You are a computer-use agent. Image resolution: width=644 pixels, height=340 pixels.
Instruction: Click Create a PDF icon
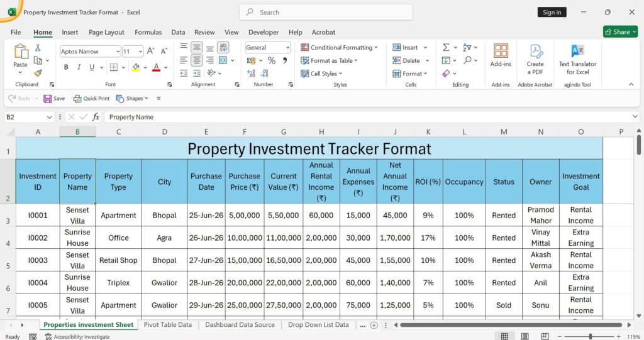click(536, 52)
